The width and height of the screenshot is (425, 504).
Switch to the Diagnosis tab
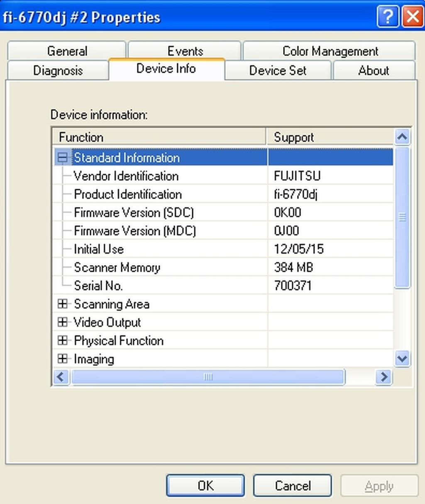click(58, 71)
